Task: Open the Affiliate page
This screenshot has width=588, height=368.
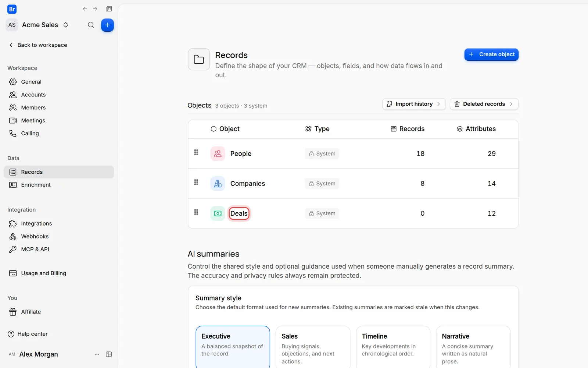Action: point(59,312)
